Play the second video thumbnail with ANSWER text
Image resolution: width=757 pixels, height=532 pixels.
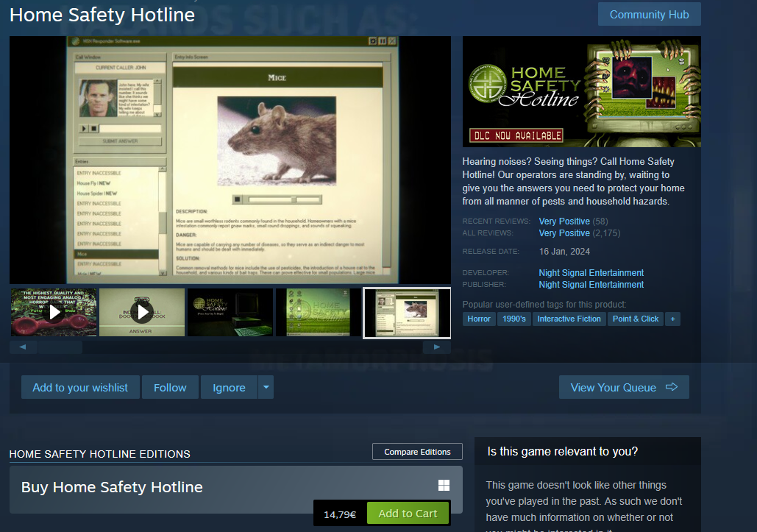point(142,312)
